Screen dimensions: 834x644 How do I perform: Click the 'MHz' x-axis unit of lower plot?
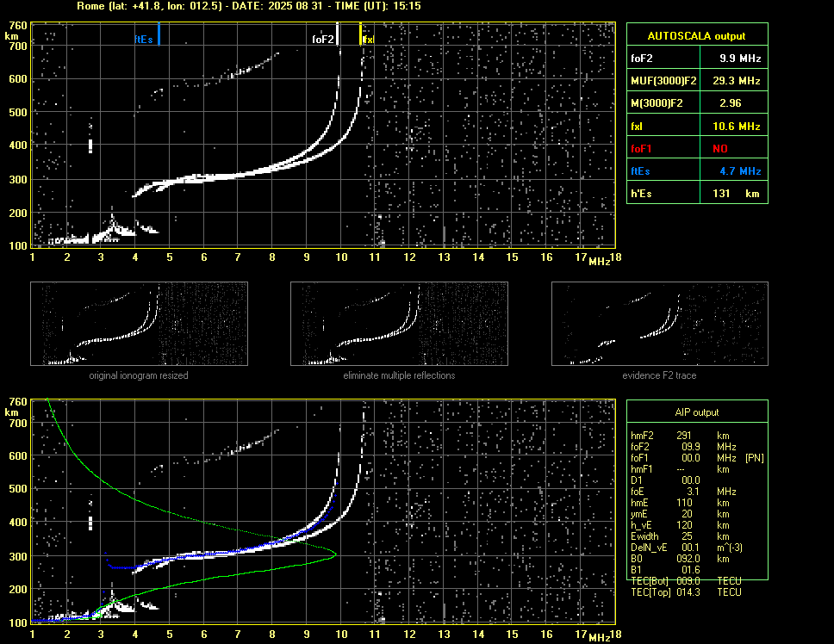click(x=599, y=638)
